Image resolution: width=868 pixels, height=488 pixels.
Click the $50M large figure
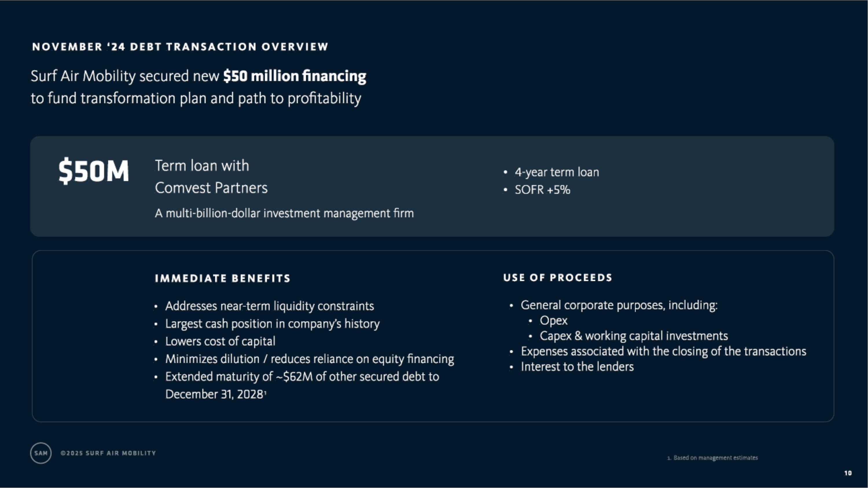coord(94,171)
